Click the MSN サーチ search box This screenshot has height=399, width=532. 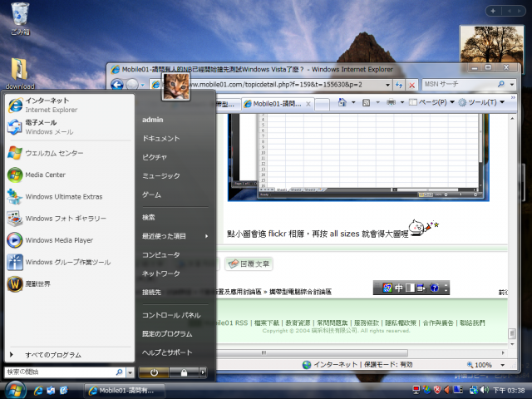(x=460, y=84)
